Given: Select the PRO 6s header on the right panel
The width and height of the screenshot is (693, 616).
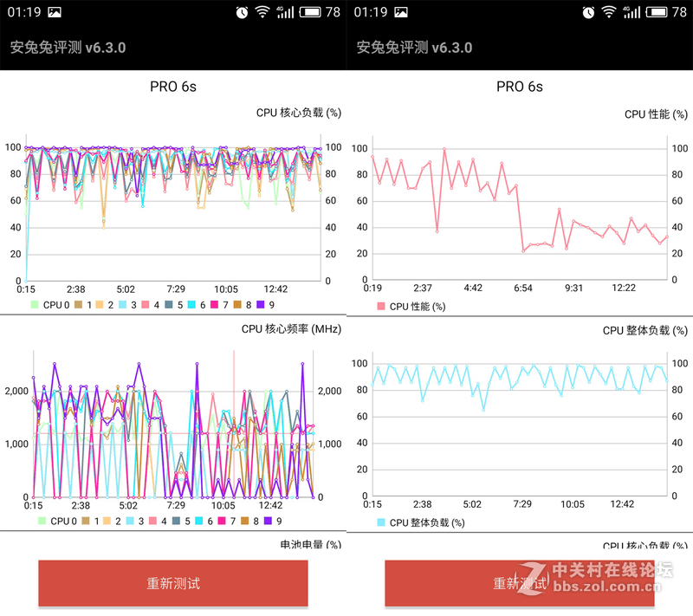Looking at the screenshot, I should point(519,86).
